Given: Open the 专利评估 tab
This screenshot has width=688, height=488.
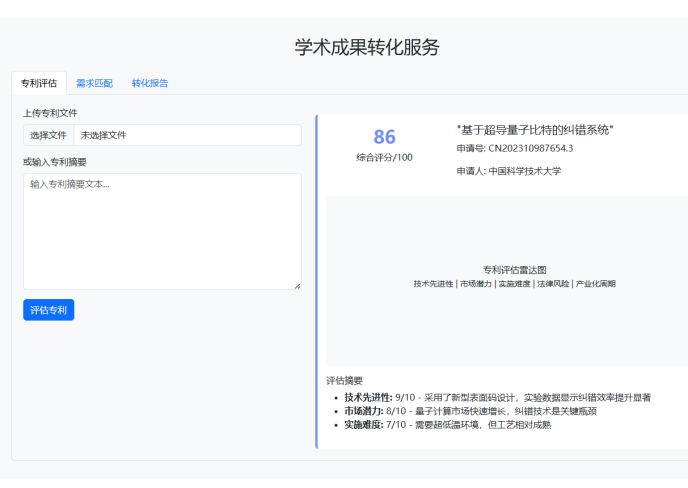Looking at the screenshot, I should [39, 83].
